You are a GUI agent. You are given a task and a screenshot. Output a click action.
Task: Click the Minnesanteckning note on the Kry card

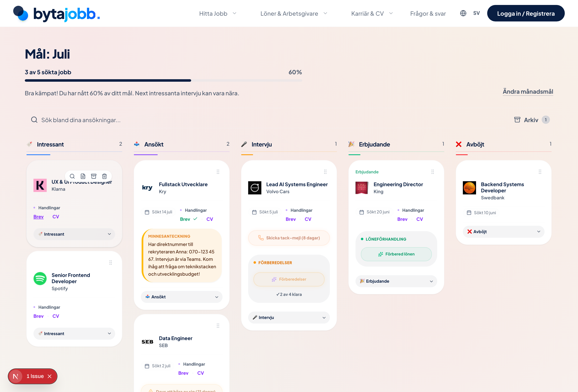[182, 256]
